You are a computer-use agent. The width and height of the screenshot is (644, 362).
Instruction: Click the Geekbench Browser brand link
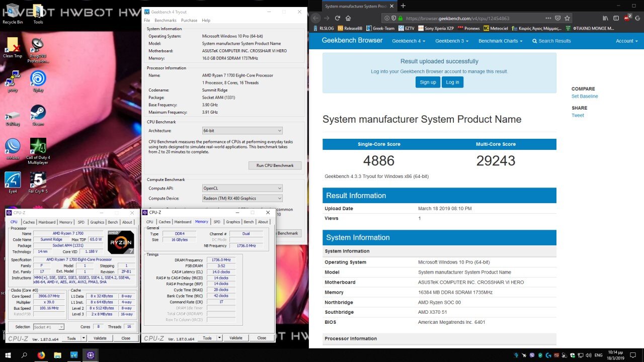(352, 41)
